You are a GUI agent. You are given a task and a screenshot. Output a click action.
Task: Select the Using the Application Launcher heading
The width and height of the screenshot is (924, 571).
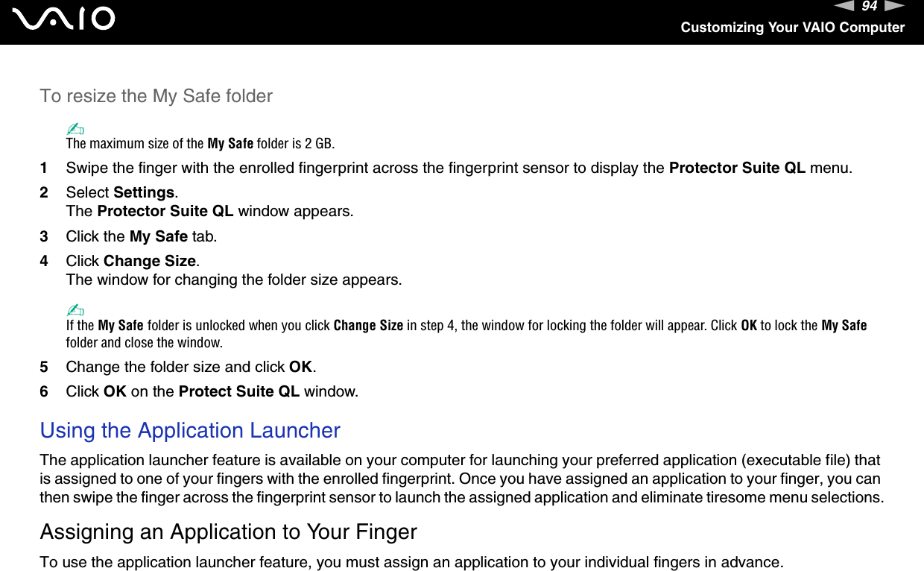pos(190,431)
